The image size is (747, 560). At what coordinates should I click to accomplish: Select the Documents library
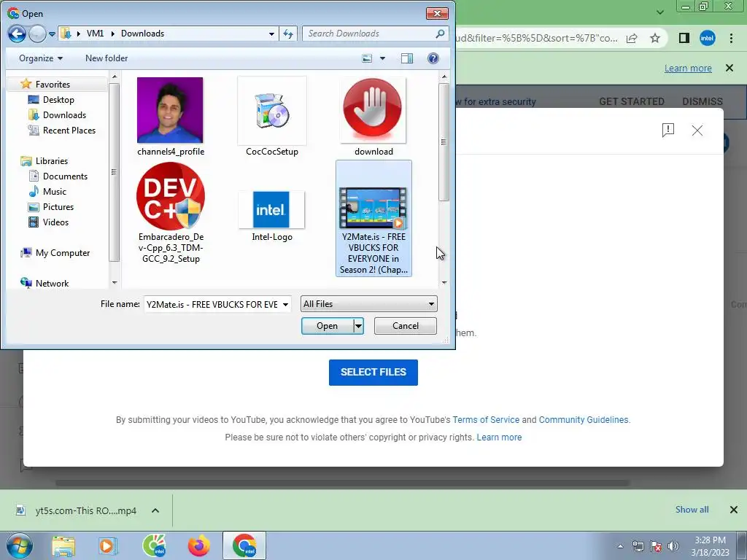tap(65, 176)
